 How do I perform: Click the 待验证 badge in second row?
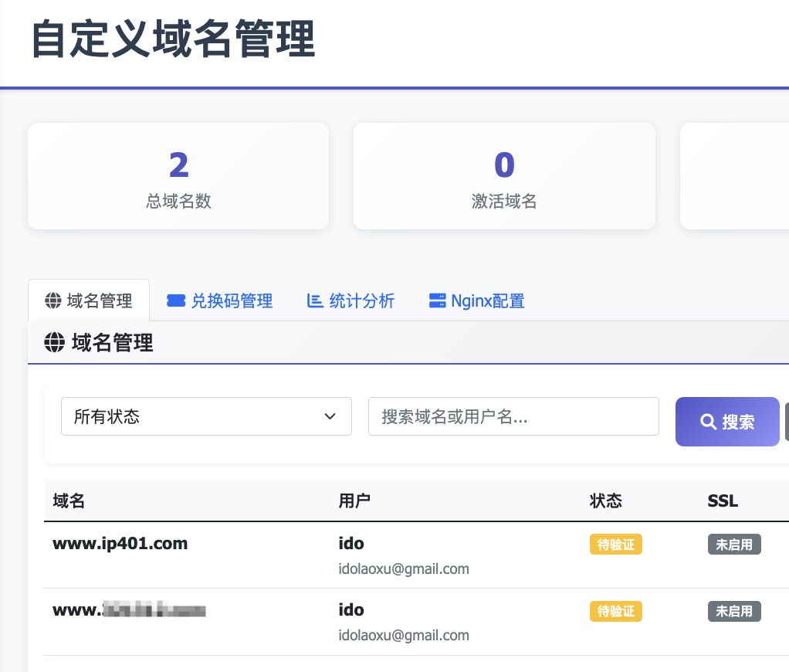tap(616, 612)
